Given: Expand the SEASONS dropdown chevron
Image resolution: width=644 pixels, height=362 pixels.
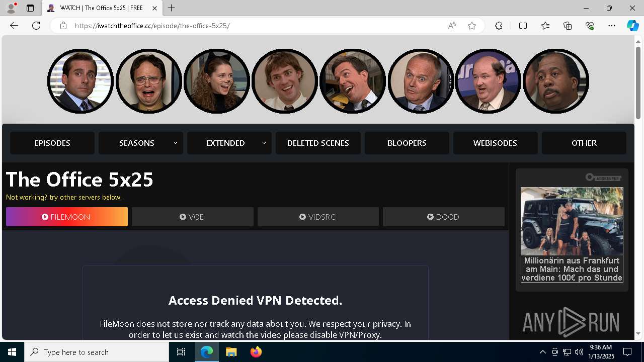Looking at the screenshot, I should pos(176,143).
